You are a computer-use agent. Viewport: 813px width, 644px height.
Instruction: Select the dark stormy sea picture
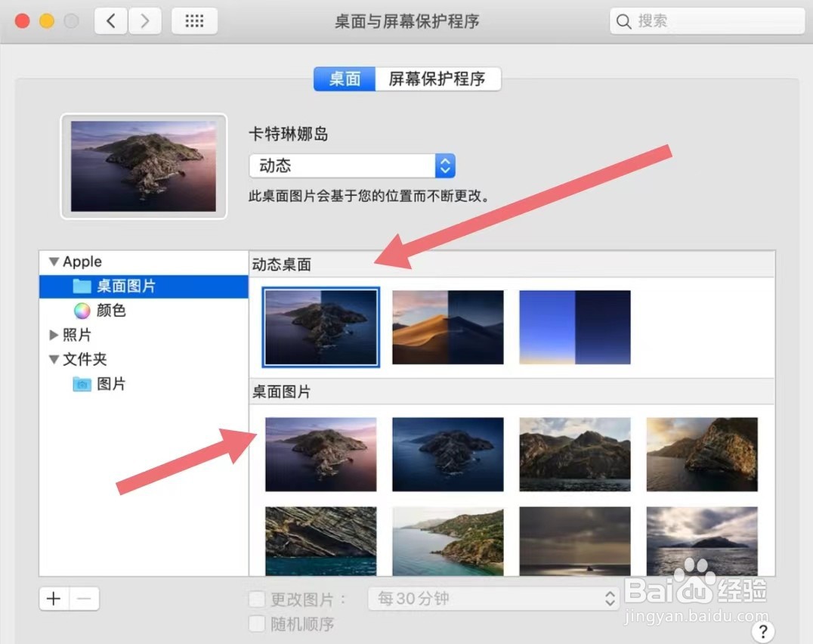pos(575,541)
